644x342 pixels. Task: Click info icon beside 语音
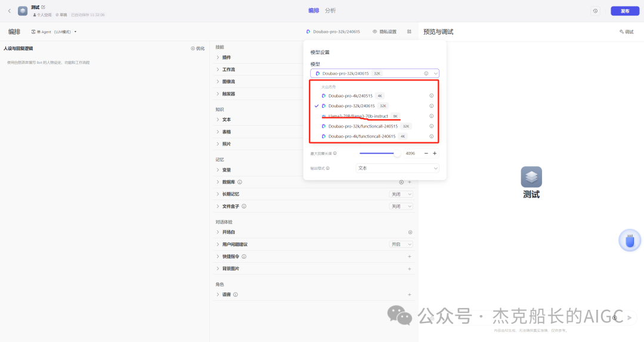[x=236, y=294]
